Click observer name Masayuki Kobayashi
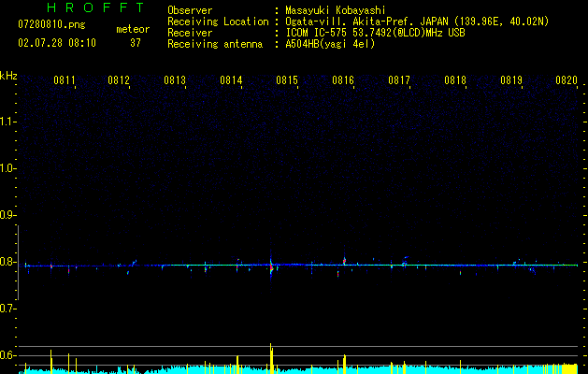This screenshot has width=588, height=374. (x=336, y=10)
